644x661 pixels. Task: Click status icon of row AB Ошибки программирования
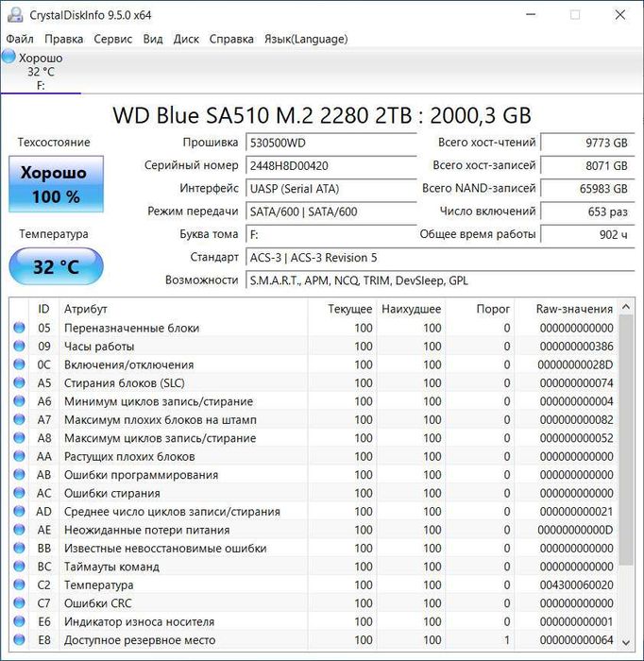pos(20,474)
